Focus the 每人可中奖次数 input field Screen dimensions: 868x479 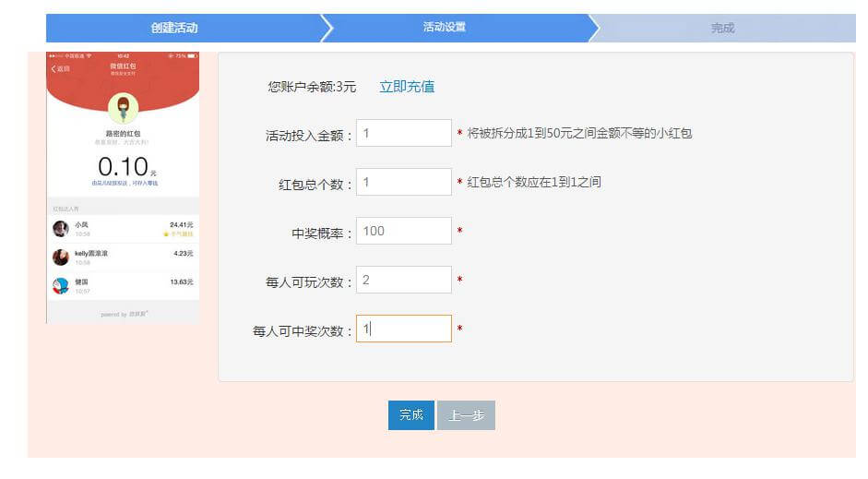403,329
